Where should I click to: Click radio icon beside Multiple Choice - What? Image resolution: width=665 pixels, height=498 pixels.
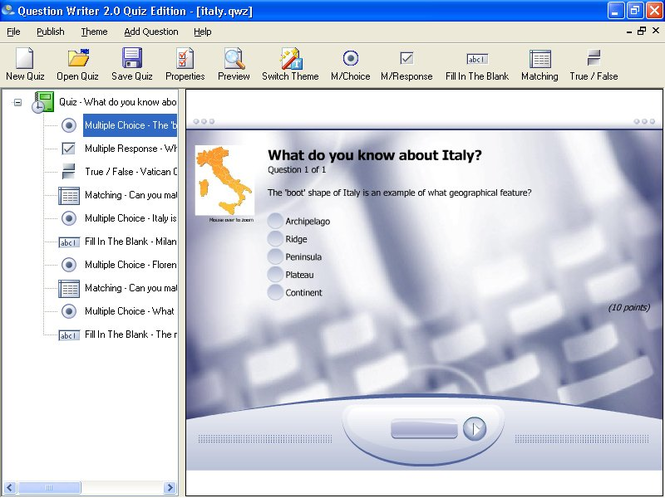tap(69, 311)
